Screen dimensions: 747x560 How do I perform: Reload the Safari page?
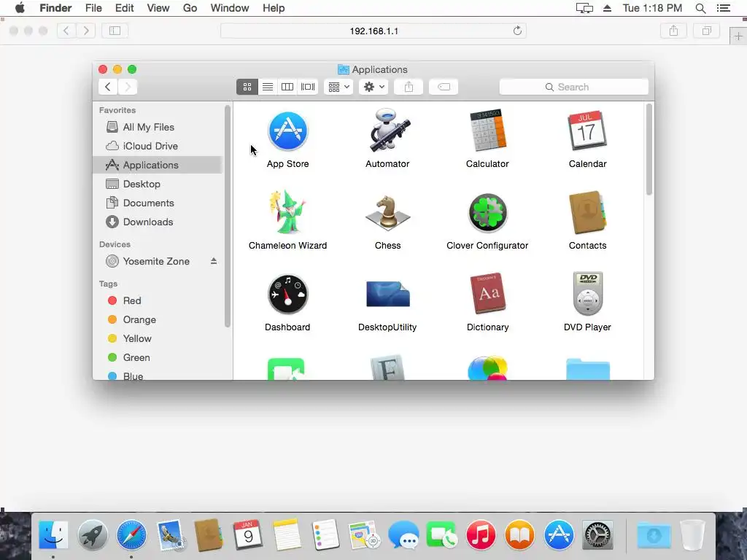(517, 31)
